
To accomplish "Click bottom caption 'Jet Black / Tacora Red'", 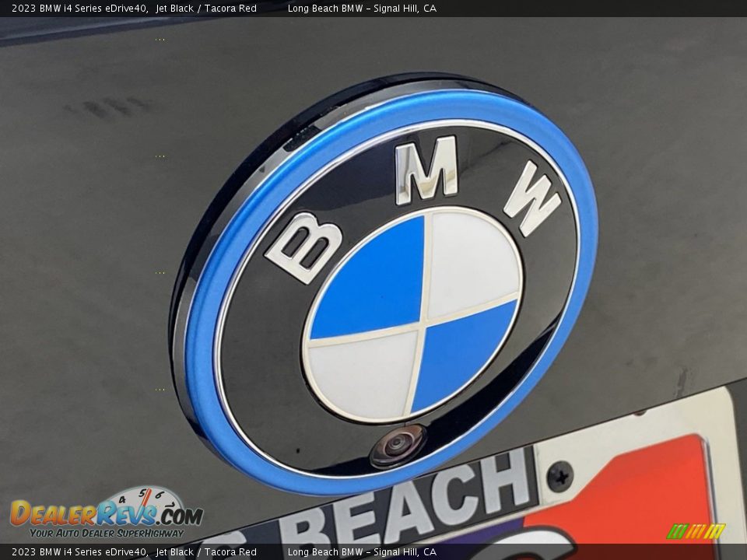I will [206, 552].
